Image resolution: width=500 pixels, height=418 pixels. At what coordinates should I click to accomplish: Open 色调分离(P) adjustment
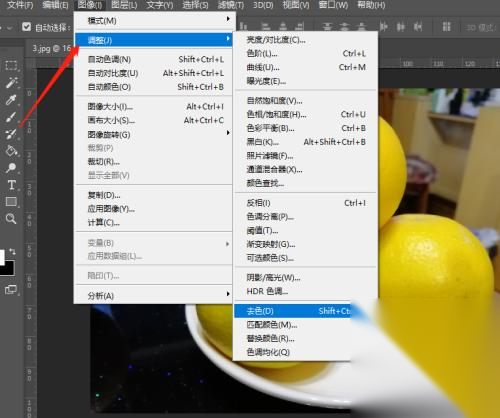click(306, 217)
